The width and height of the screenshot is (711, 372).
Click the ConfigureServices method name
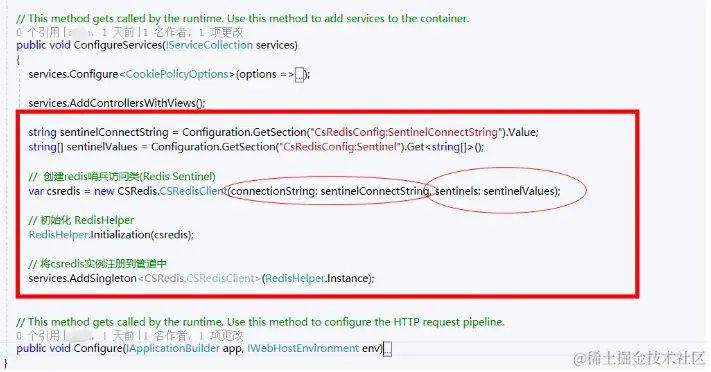118,45
